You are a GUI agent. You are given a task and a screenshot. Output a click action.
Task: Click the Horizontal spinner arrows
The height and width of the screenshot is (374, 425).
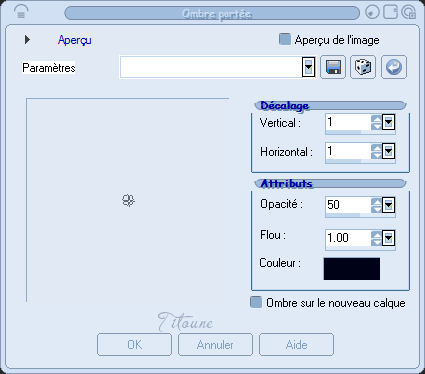pyautogui.click(x=376, y=151)
